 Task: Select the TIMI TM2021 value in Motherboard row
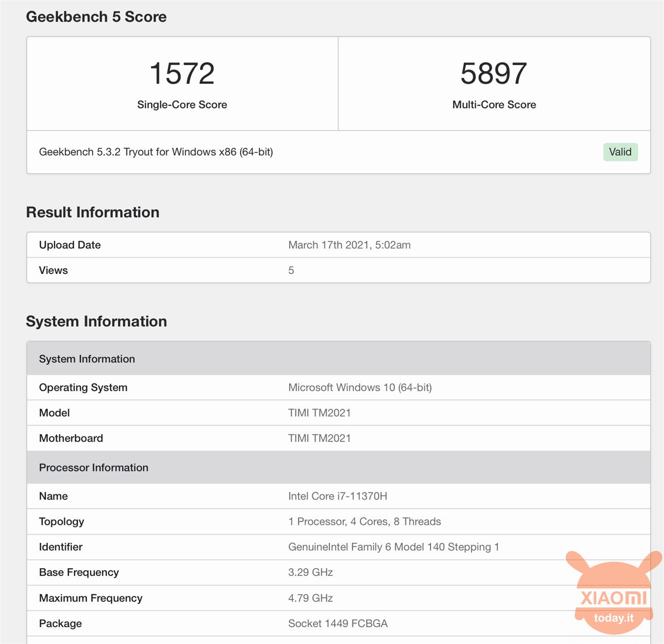320,438
